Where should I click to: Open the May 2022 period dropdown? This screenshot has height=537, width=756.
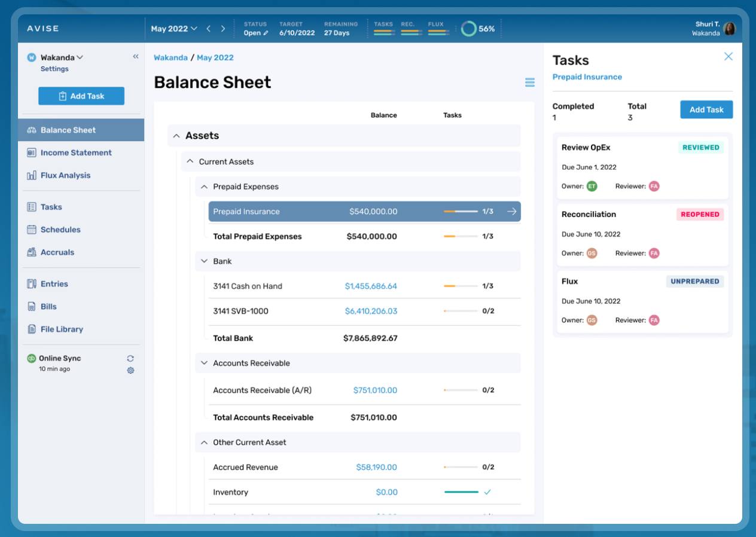173,29
